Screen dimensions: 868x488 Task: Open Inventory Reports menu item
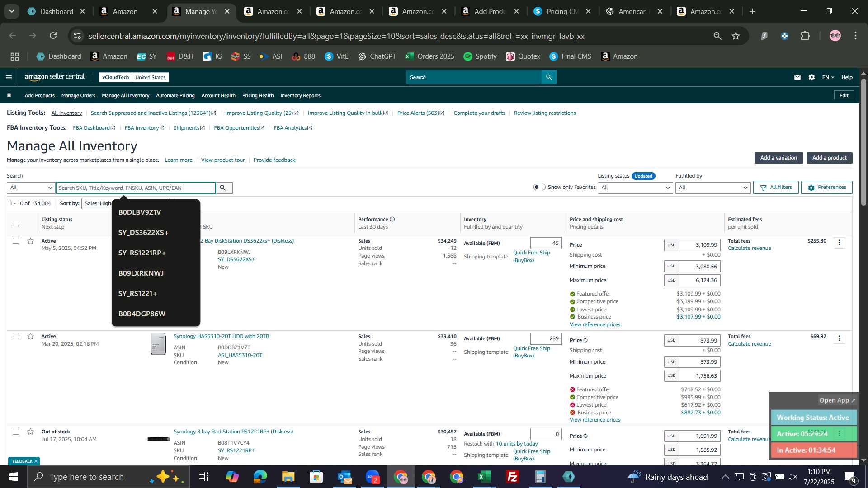[x=300, y=95]
